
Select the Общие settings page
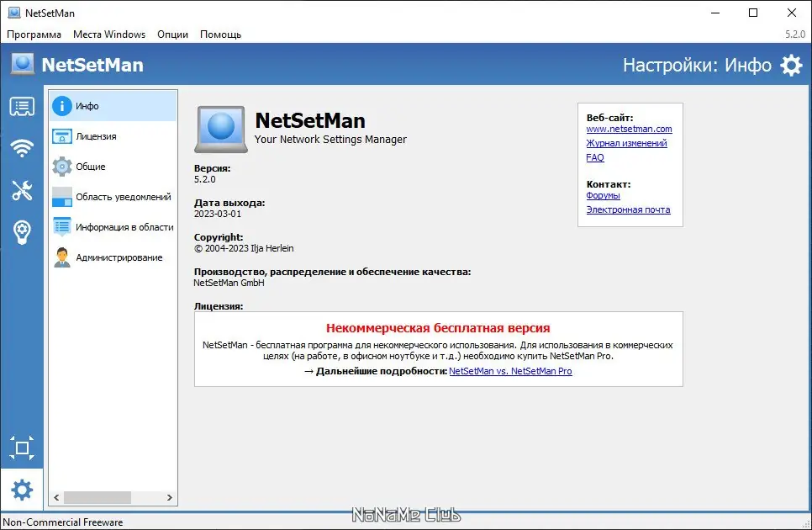(113, 167)
